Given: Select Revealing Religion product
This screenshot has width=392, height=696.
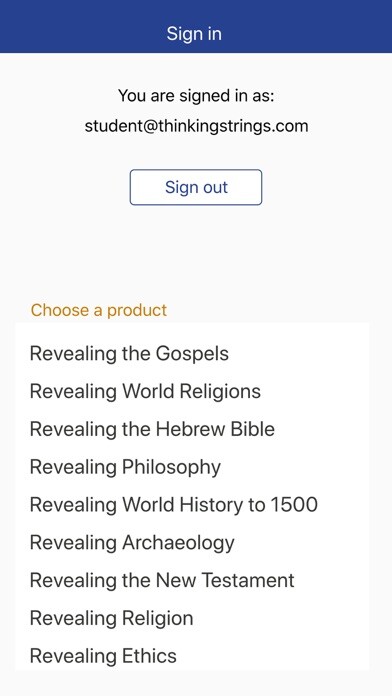Looking at the screenshot, I should click(x=192, y=618).
